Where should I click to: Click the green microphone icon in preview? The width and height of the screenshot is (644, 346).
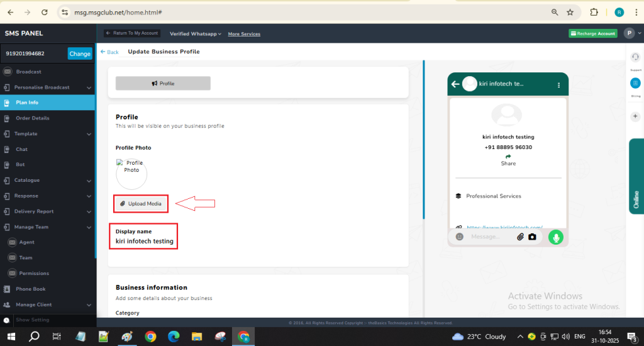(x=555, y=237)
